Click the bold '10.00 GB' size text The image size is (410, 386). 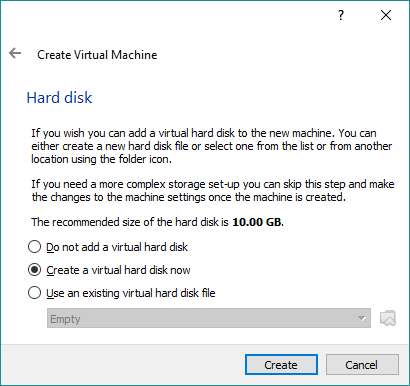coord(258,222)
